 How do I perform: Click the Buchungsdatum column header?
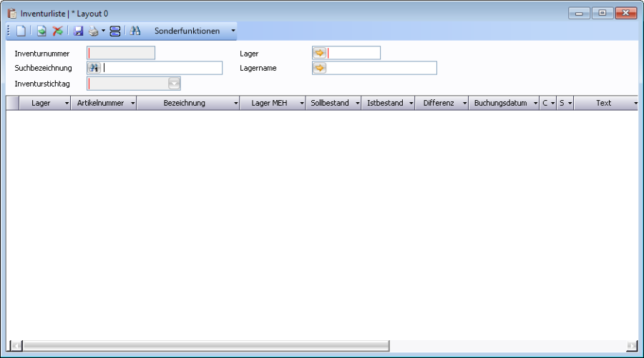500,103
